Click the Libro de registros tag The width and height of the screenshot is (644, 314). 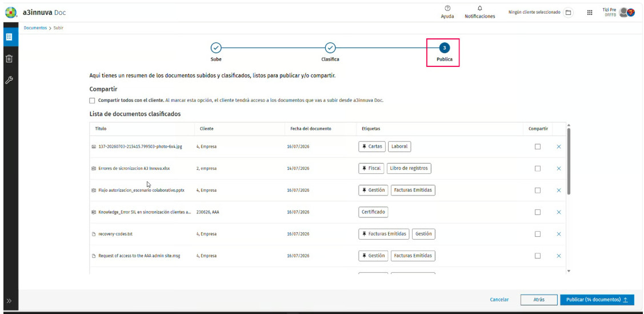click(409, 168)
